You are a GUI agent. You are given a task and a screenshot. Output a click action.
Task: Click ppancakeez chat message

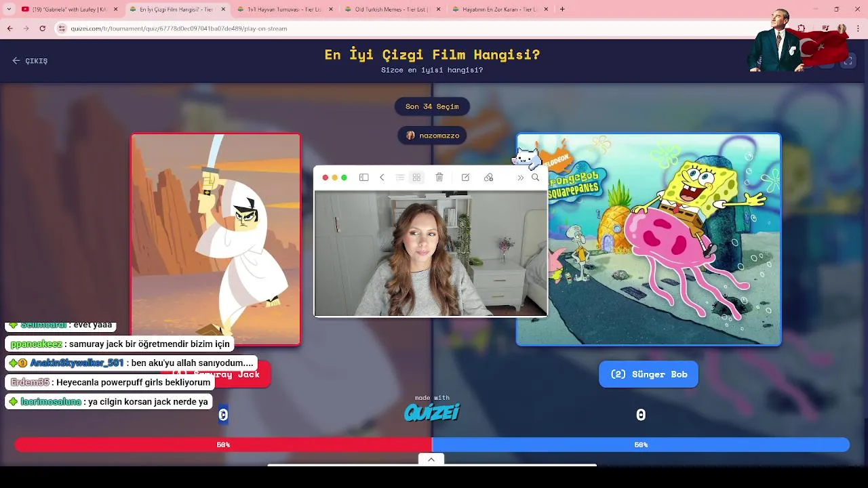click(120, 344)
